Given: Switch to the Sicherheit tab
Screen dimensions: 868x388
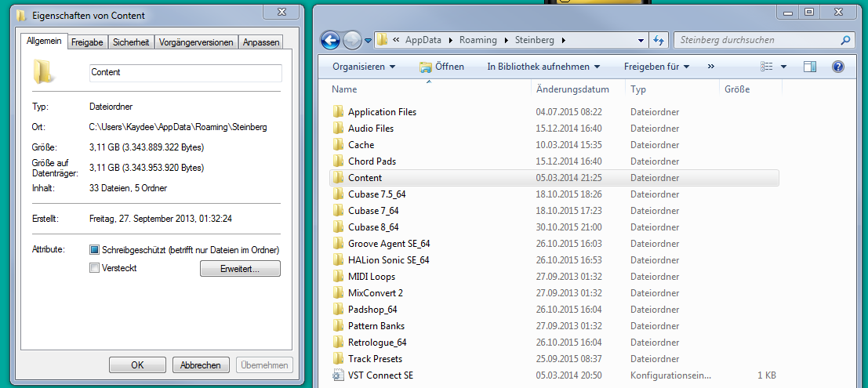Looking at the screenshot, I should click(x=131, y=42).
